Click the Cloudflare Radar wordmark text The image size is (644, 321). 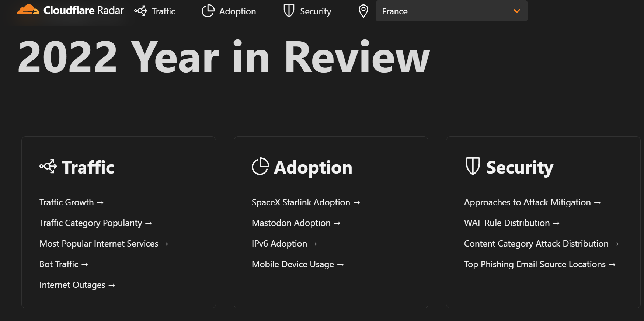(83, 10)
